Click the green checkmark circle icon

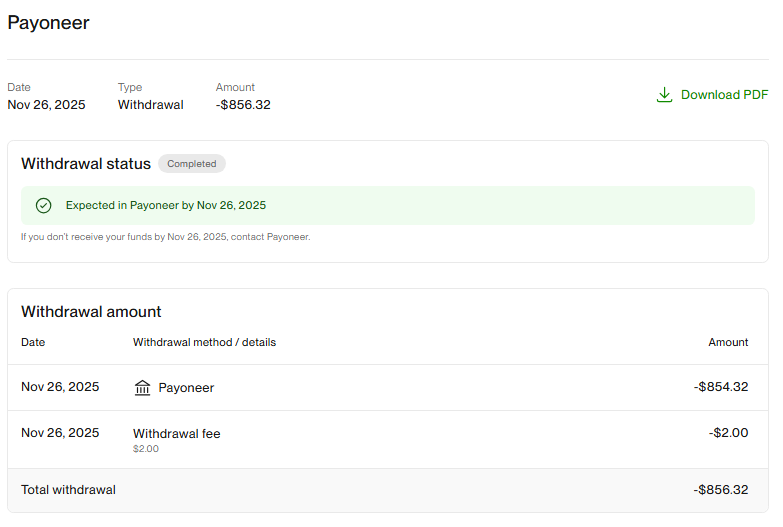pos(43,205)
